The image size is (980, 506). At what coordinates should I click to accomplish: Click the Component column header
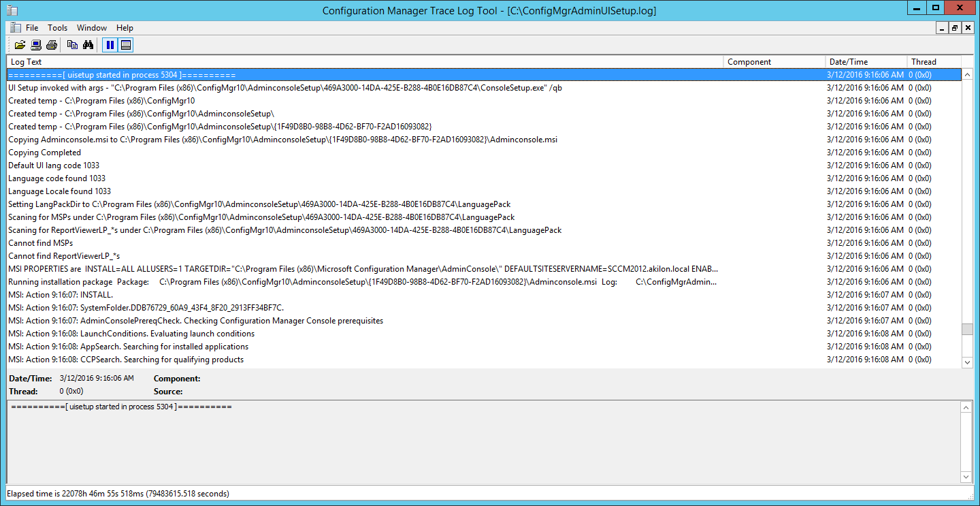(774, 62)
